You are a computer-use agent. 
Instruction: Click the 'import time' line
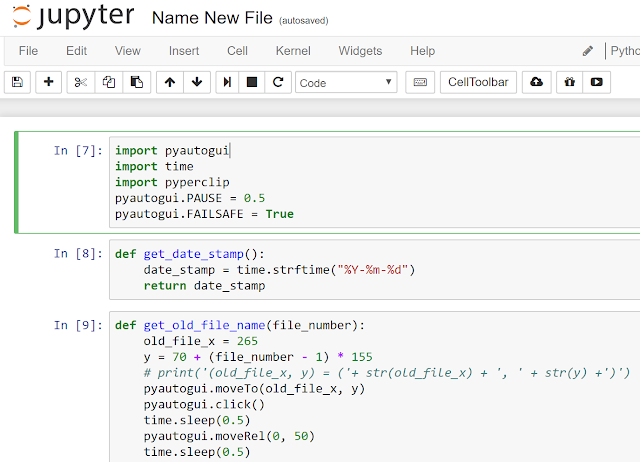pyautogui.click(x=154, y=167)
